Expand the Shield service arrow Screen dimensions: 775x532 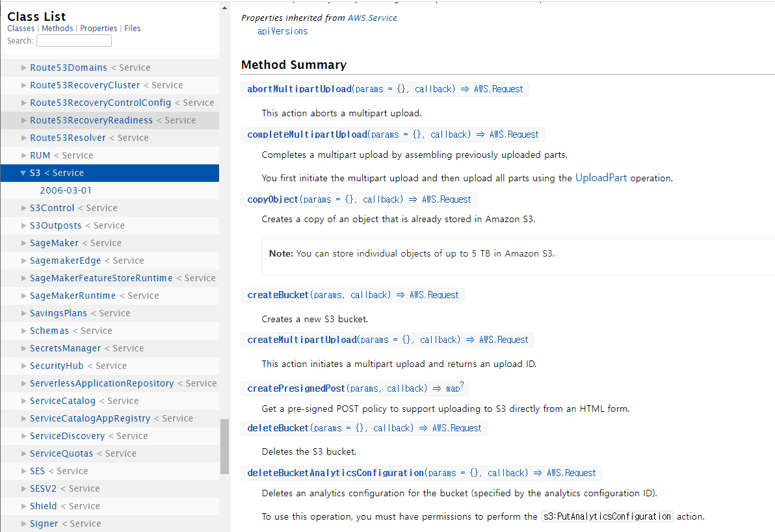click(x=23, y=506)
